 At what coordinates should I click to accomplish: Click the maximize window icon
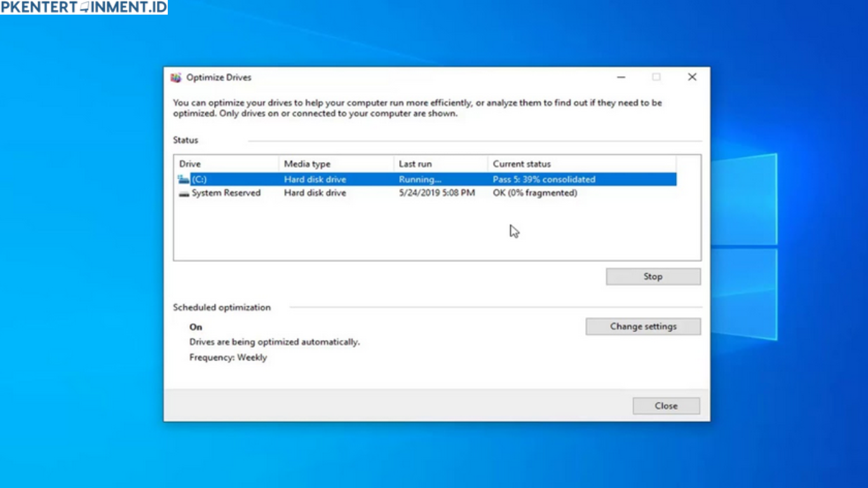click(x=656, y=76)
